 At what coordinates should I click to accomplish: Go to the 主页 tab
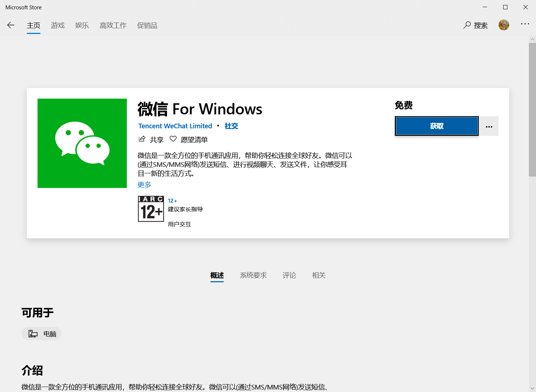click(x=34, y=25)
